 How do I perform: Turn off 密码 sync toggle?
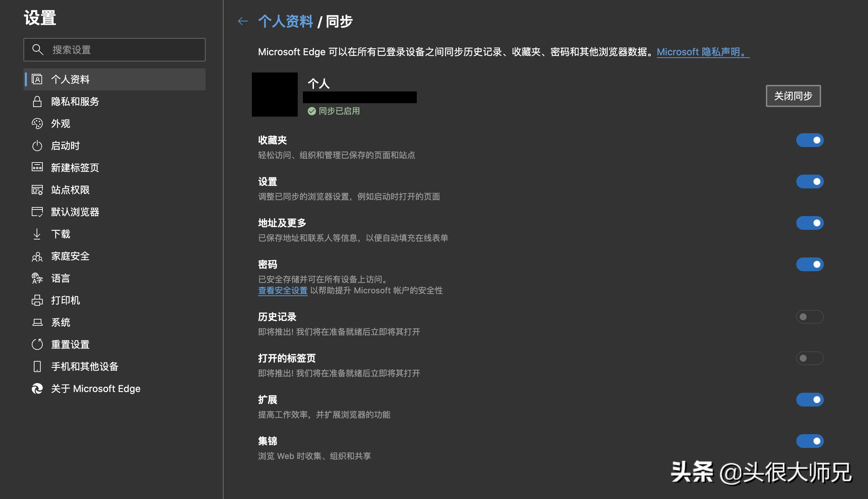(810, 265)
